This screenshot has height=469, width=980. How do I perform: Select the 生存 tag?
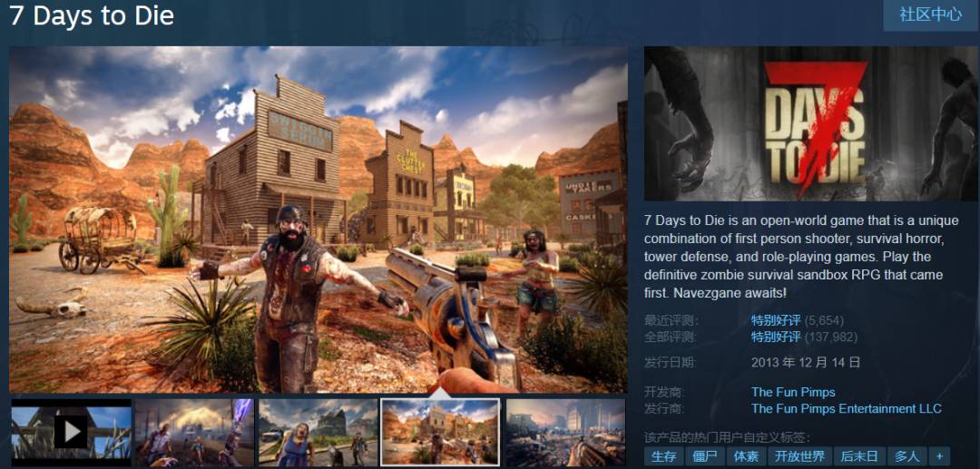point(663,456)
